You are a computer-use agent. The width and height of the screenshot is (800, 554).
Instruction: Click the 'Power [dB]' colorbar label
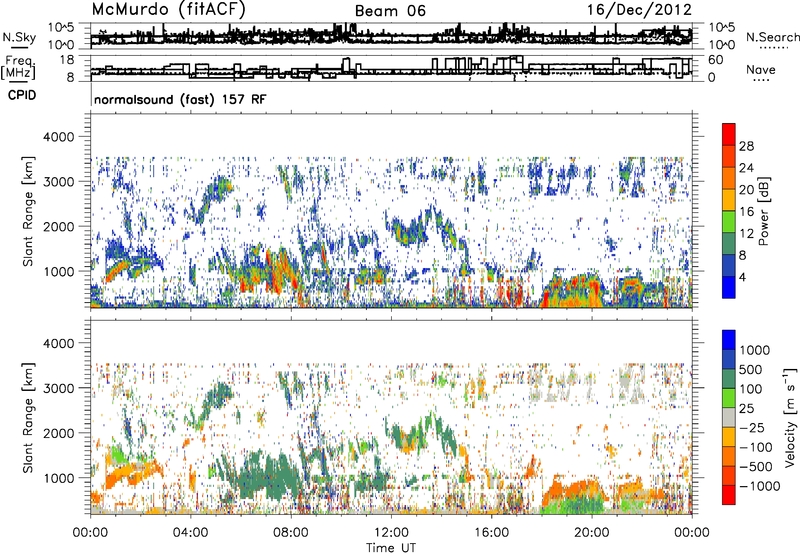point(763,211)
